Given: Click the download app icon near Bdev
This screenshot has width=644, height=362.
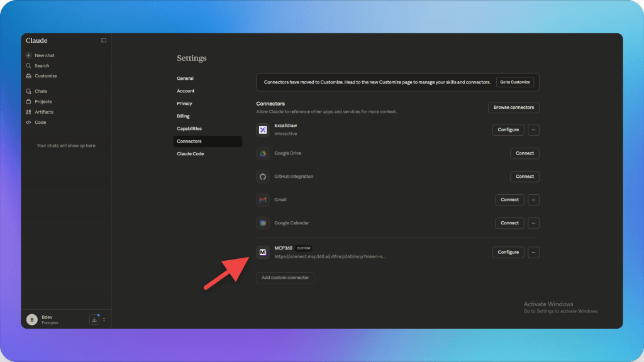Looking at the screenshot, I should (94, 319).
